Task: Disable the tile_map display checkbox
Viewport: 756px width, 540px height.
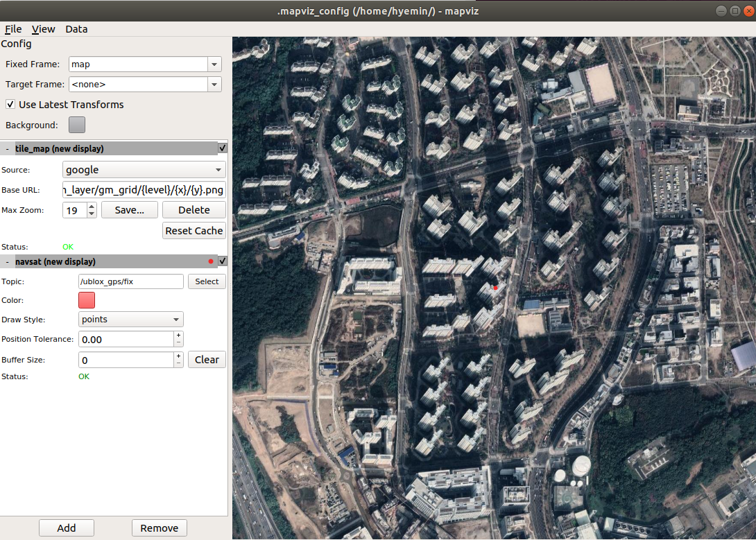Action: click(222, 148)
